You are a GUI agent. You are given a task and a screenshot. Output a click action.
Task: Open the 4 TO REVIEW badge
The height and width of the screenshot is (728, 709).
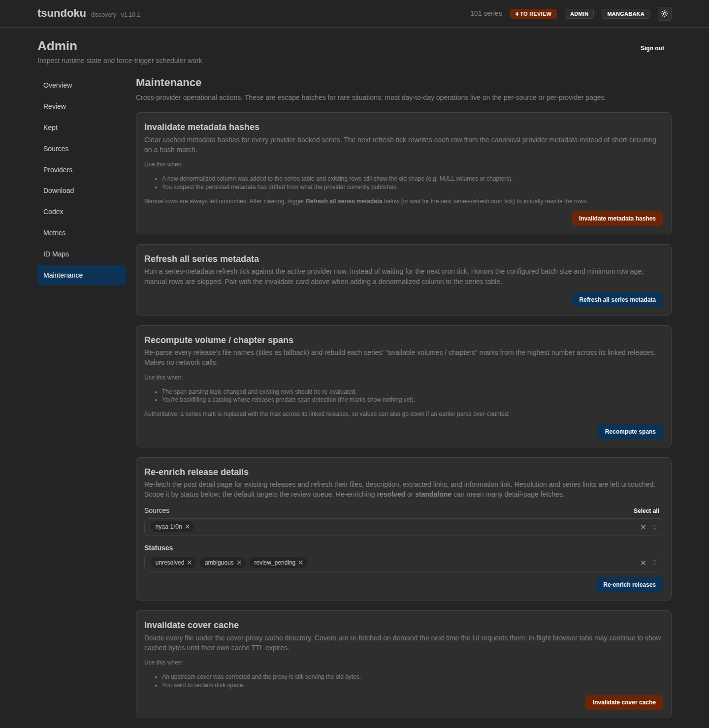[x=533, y=14]
